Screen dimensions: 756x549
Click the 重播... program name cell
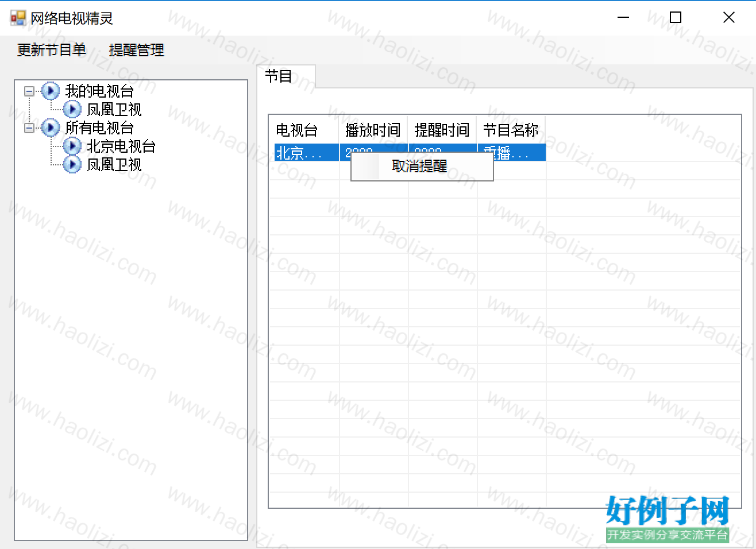click(x=511, y=152)
